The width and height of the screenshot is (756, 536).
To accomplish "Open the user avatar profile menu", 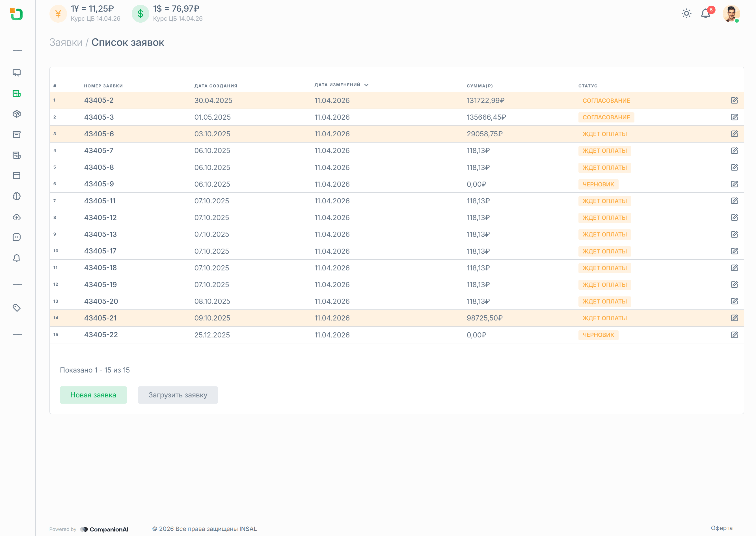I will tap(731, 14).
